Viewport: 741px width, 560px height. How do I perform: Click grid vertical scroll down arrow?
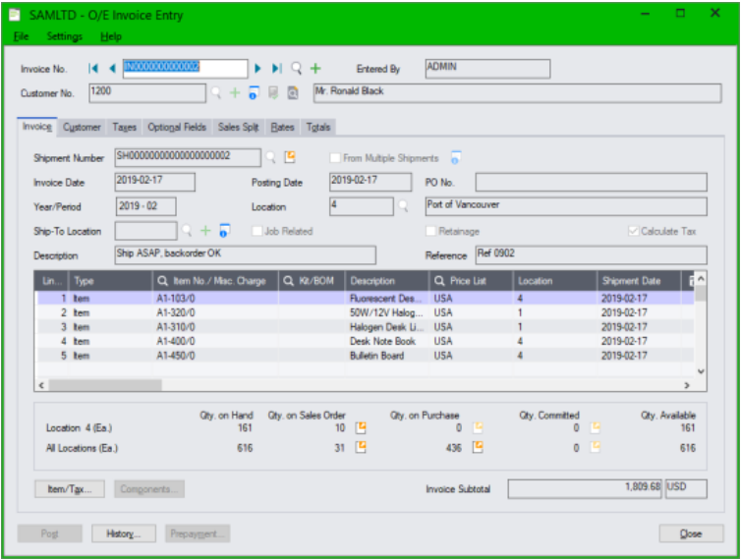coord(701,371)
